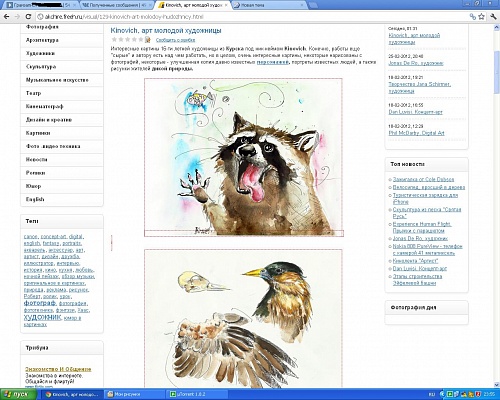The width and height of the screenshot is (500, 400).
Task: Switch to Chrome taskbar button 'Kinovich'
Action: coord(72,394)
